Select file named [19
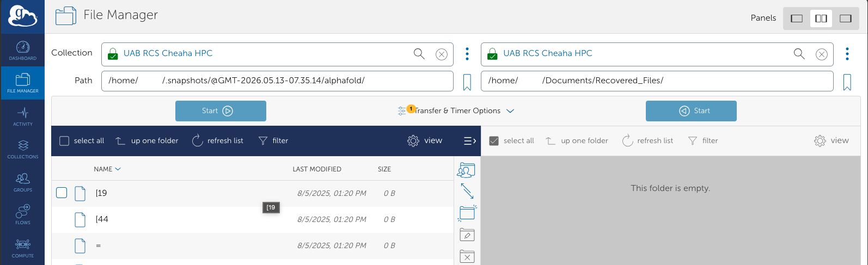Image resolution: width=868 pixels, height=265 pixels. (x=101, y=193)
